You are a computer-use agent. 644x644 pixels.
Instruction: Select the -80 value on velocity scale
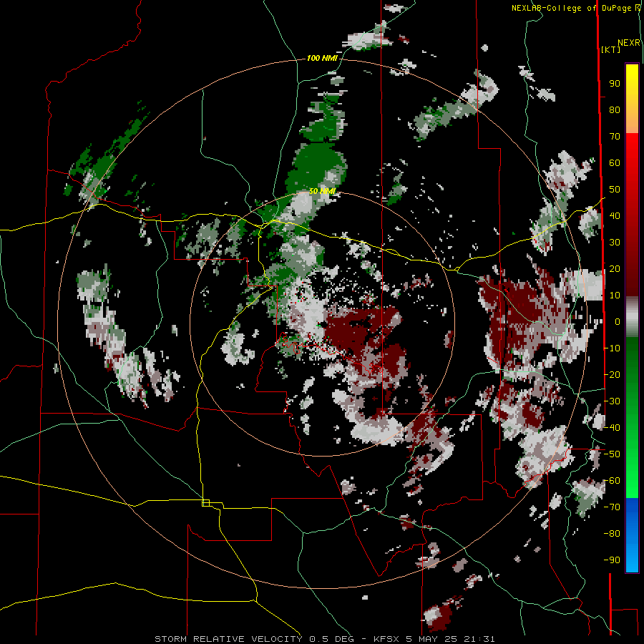click(612, 534)
